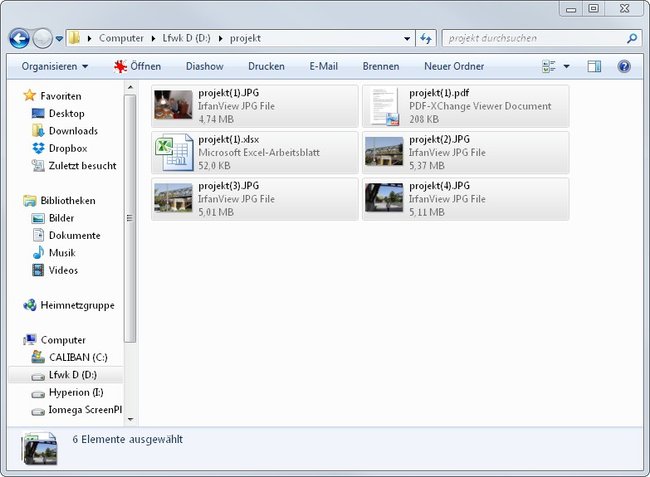Select Favoriten in the navigation pane

[x=52, y=96]
